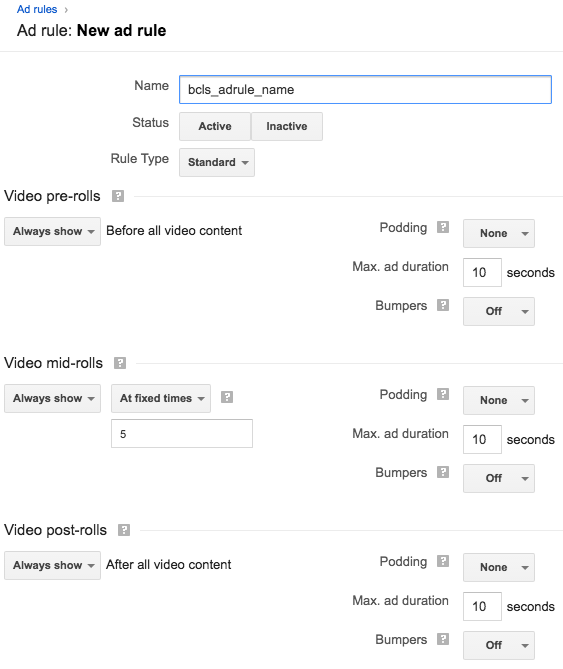The image size is (563, 669).
Task: Open Rule Type Standard dropdown
Action: click(217, 163)
